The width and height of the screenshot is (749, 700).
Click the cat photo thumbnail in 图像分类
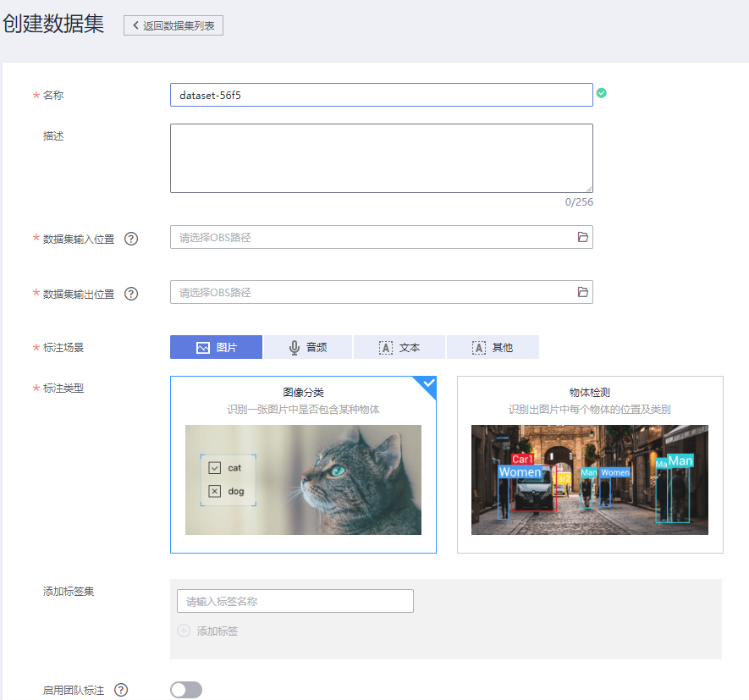pos(303,480)
